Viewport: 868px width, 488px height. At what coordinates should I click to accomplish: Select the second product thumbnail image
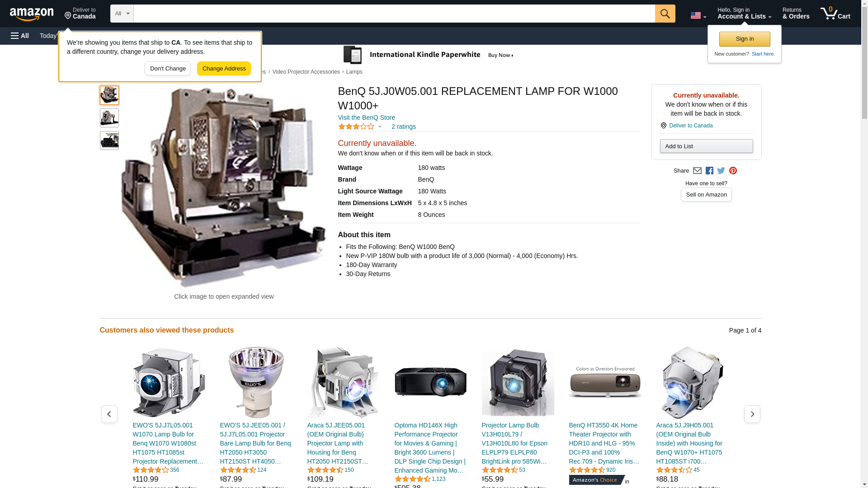pos(109,118)
